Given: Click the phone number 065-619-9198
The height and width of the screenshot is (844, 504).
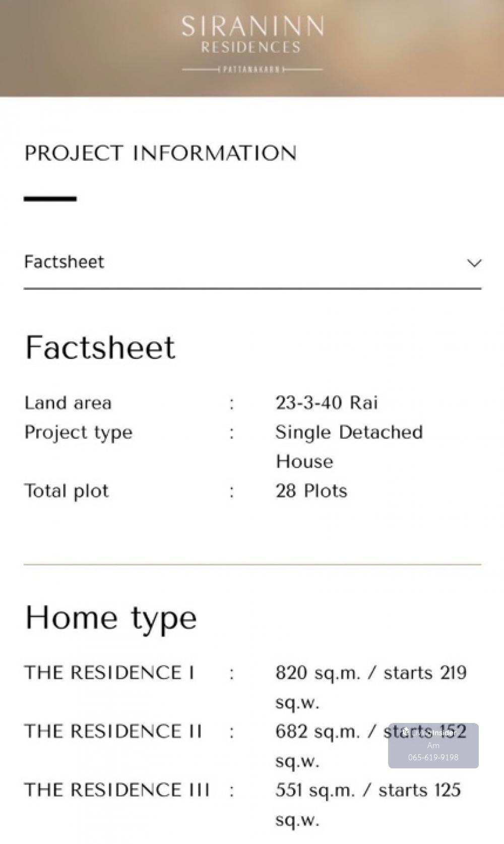Looking at the screenshot, I should click(x=433, y=757).
